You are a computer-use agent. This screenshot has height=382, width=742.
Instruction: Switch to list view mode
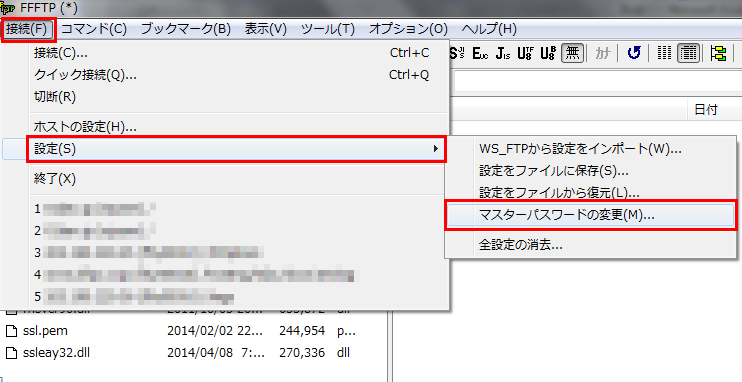664,53
